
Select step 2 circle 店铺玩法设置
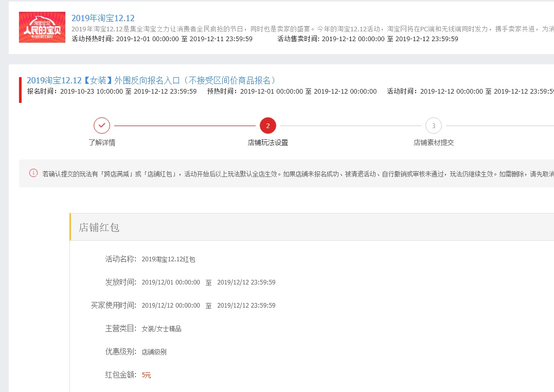coord(268,126)
